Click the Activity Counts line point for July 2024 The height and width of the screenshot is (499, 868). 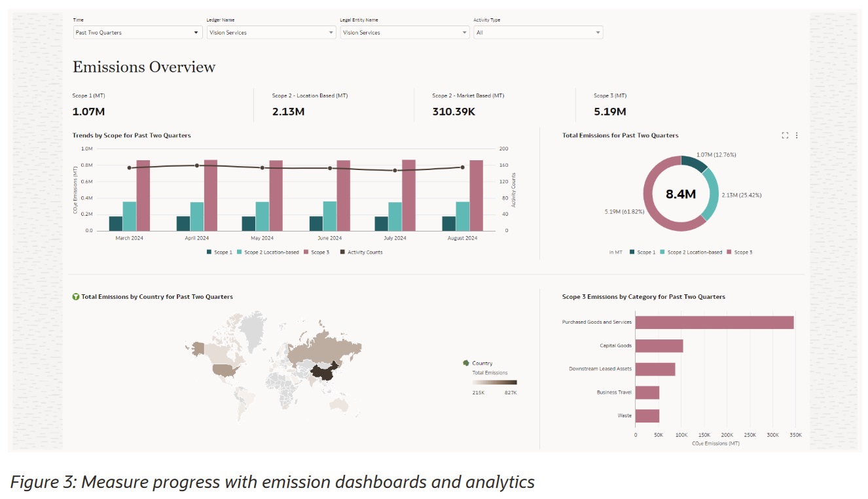tap(395, 171)
